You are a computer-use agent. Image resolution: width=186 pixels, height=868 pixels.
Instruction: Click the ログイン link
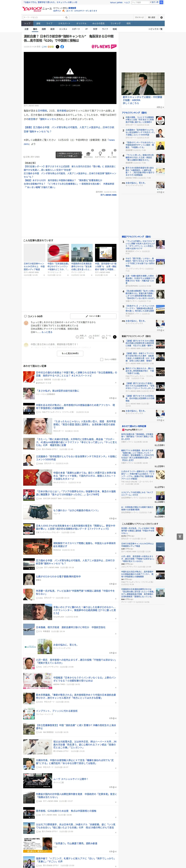pyautogui.click(x=57, y=11)
